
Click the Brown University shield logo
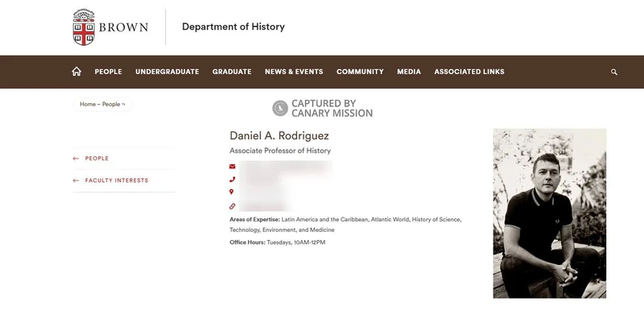tap(84, 27)
